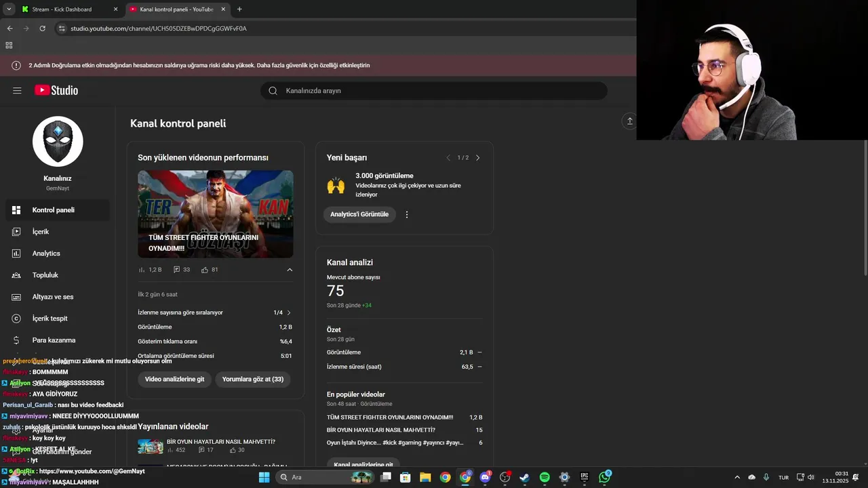Screen dimensions: 868x488
Task: Click the thumbs-up icon showing 81
Action: tap(205, 270)
